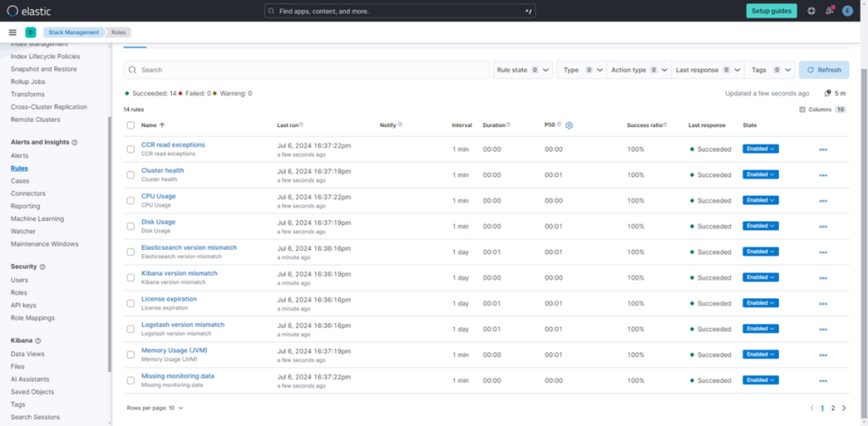
Task: Open the notifications bell icon
Action: (829, 11)
